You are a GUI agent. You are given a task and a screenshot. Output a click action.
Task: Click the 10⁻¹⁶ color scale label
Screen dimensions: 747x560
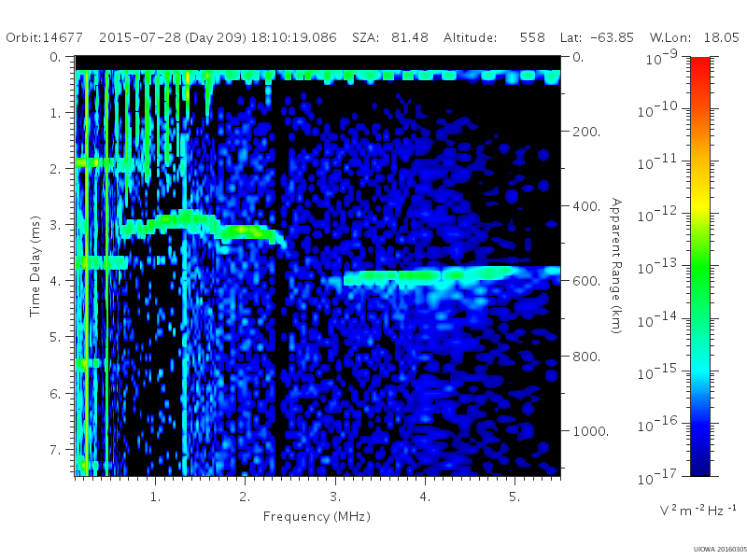658,424
